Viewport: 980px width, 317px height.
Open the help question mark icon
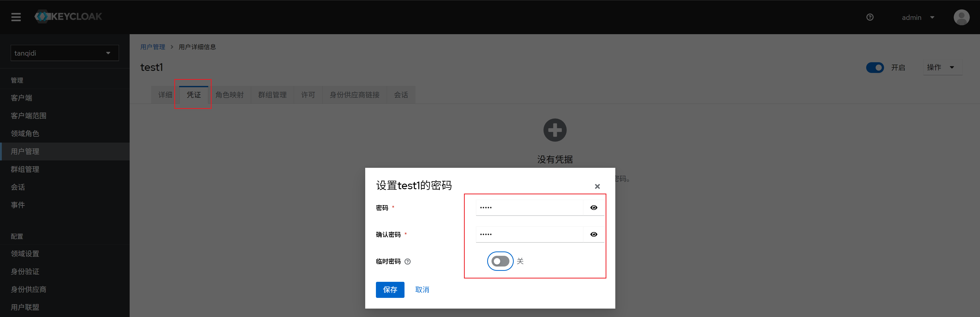click(x=870, y=17)
